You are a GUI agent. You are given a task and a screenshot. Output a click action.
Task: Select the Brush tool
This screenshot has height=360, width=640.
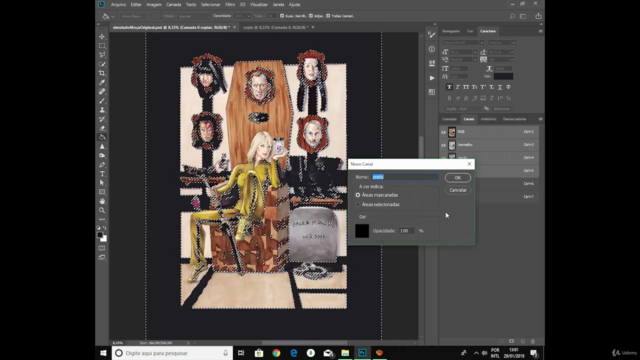102,101
